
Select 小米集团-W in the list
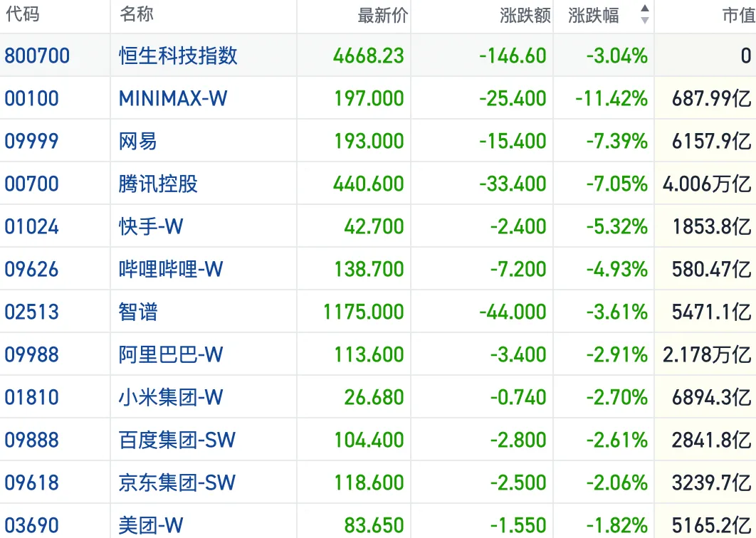(x=171, y=397)
